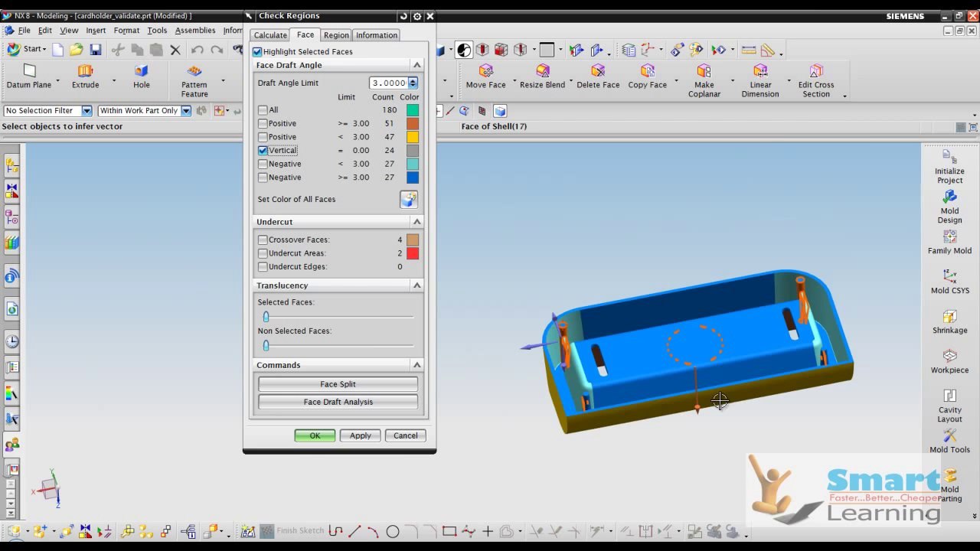Click the Undo arrow icon
This screenshot has height=551, width=980.
pos(198,50)
